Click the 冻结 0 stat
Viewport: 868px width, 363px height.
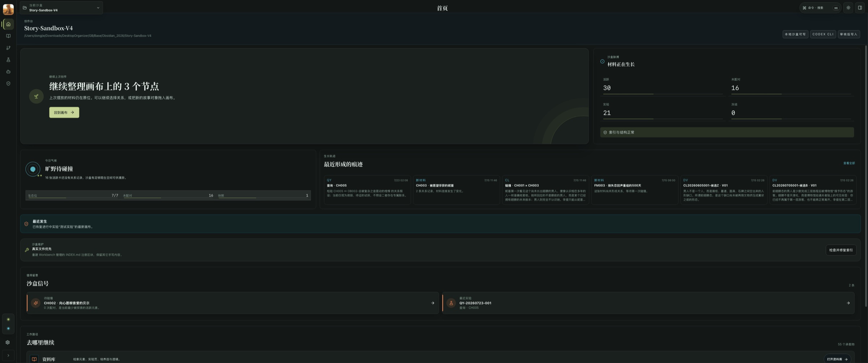coord(791,111)
